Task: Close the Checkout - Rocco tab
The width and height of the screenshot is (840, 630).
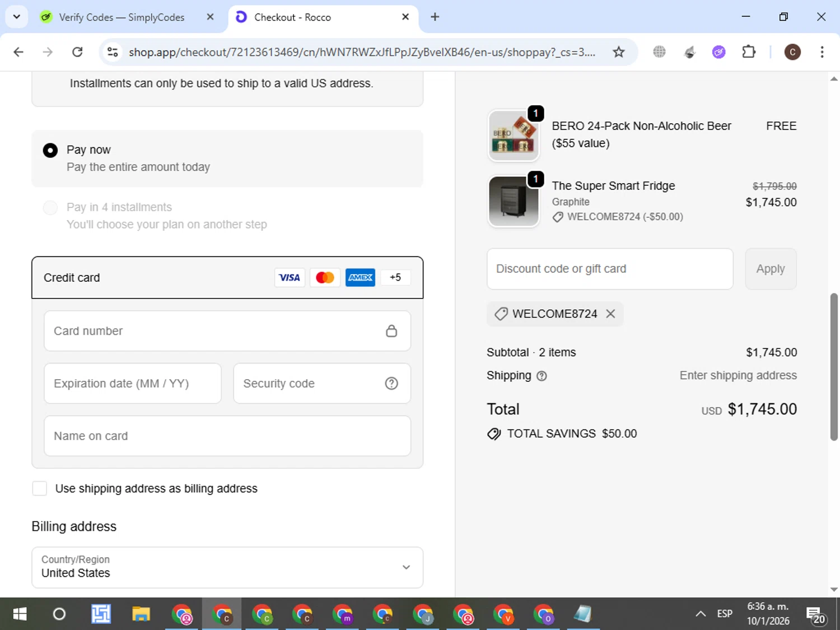Action: pyautogui.click(x=405, y=17)
